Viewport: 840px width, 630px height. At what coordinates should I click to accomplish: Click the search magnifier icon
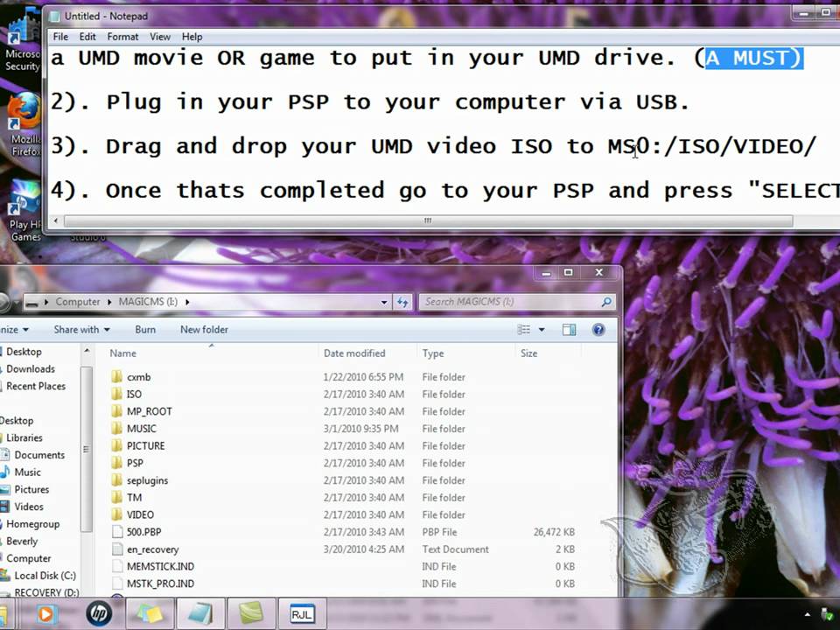point(605,302)
